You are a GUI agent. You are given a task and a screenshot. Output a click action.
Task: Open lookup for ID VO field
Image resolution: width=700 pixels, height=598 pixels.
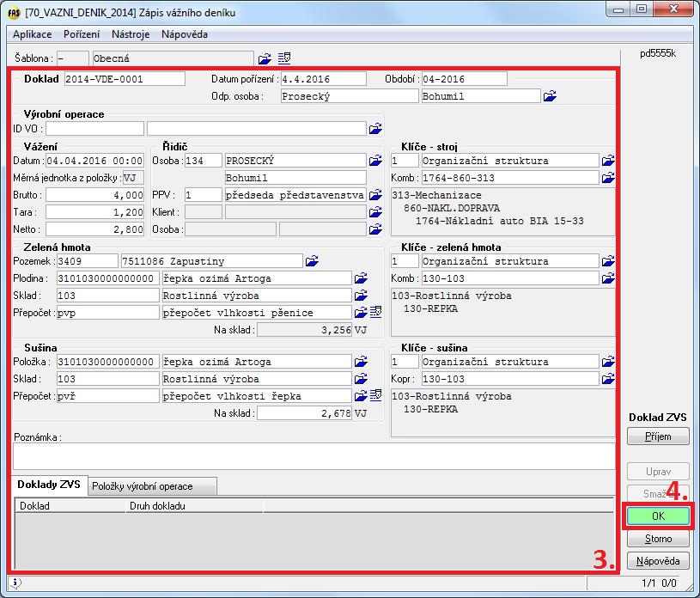tap(375, 129)
